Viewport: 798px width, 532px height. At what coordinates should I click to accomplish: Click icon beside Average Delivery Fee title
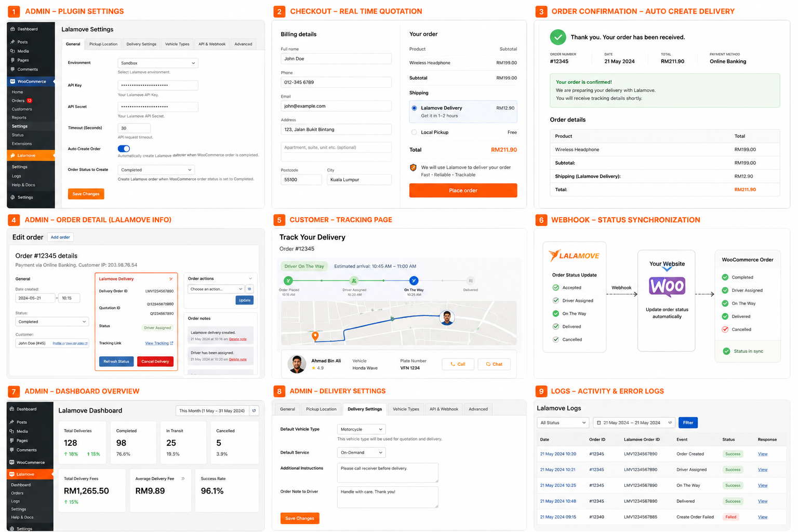click(x=183, y=478)
